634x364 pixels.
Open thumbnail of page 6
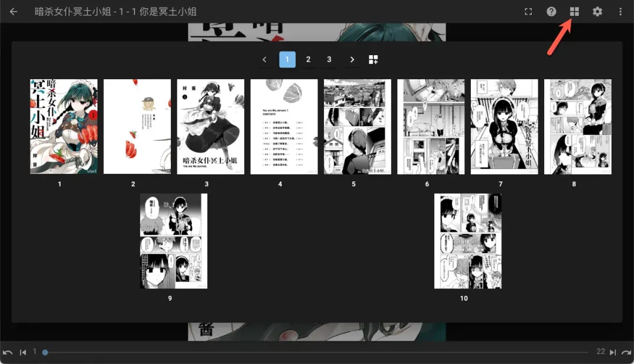pos(431,127)
